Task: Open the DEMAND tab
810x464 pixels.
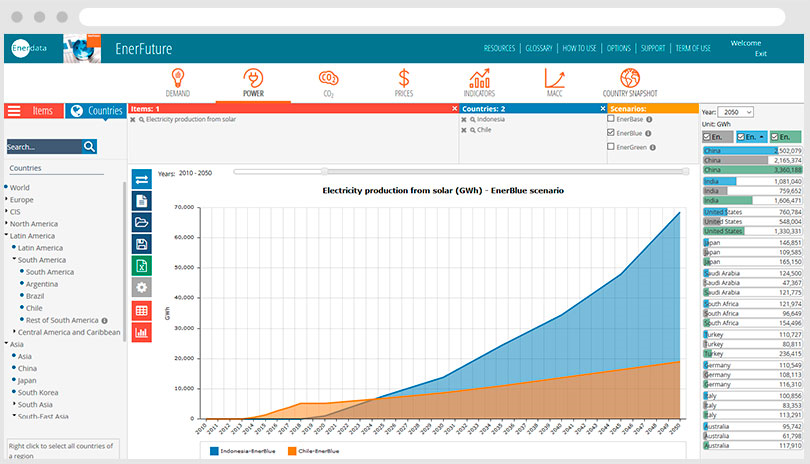Action: tap(178, 82)
